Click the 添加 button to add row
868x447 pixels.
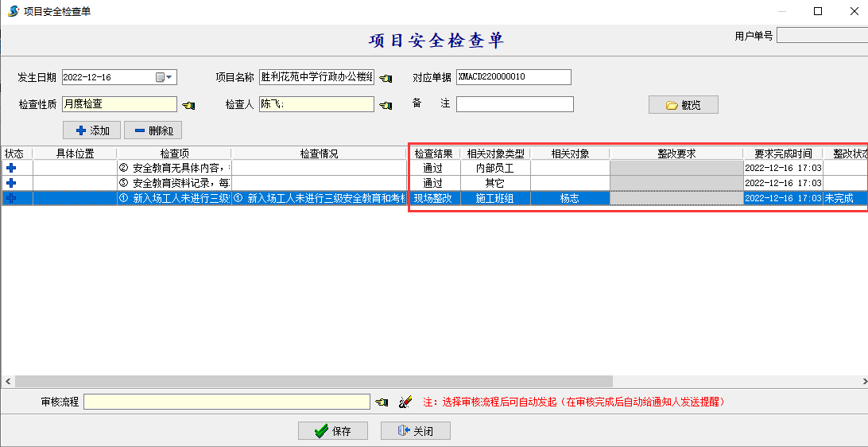pyautogui.click(x=91, y=130)
